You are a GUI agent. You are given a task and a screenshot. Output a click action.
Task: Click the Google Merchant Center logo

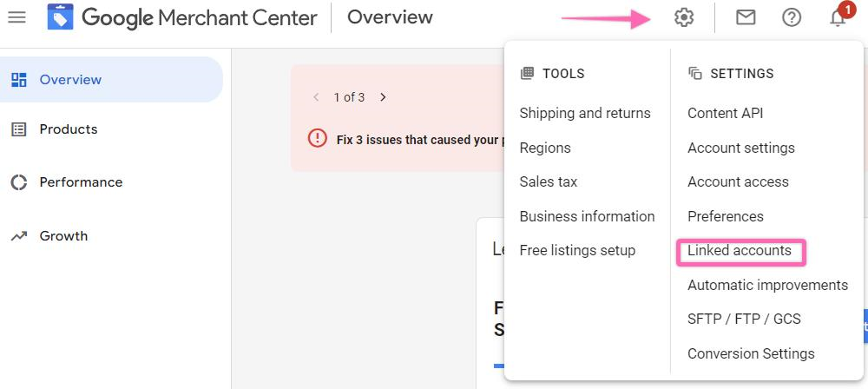pyautogui.click(x=61, y=17)
